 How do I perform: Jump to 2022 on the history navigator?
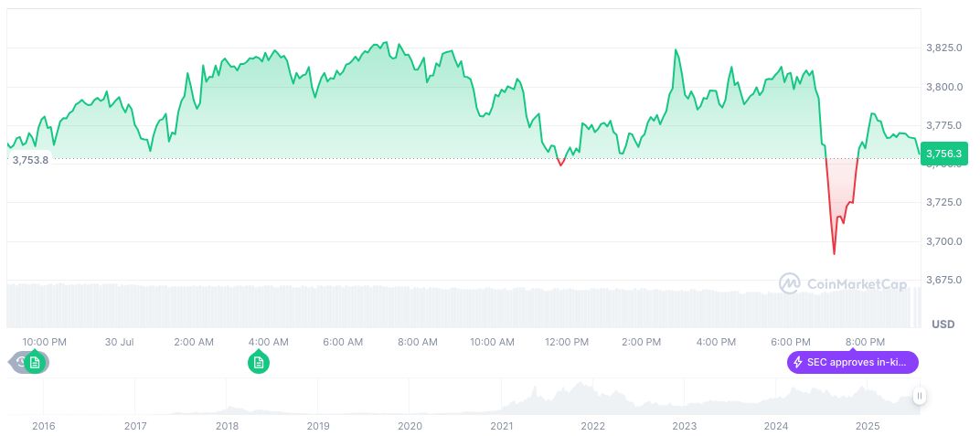pos(592,425)
